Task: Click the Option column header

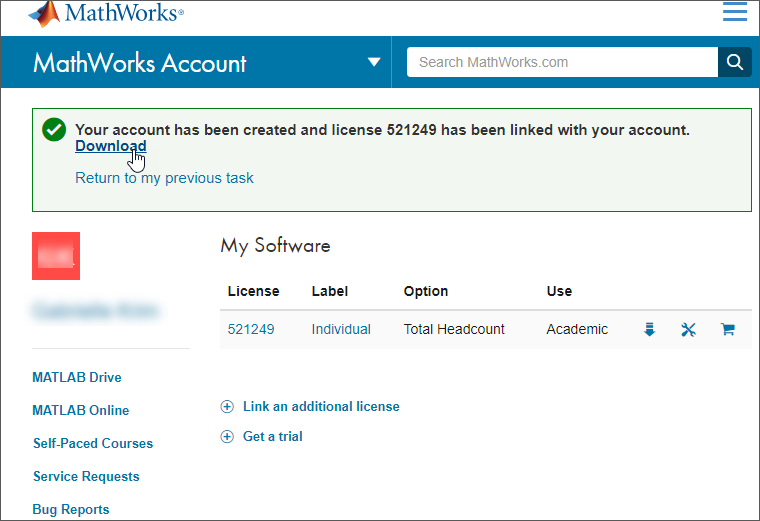Action: point(426,291)
